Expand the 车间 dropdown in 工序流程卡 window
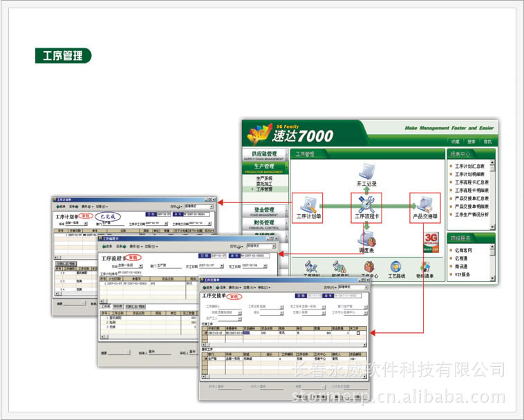The width and height of the screenshot is (524, 420). pos(141,266)
